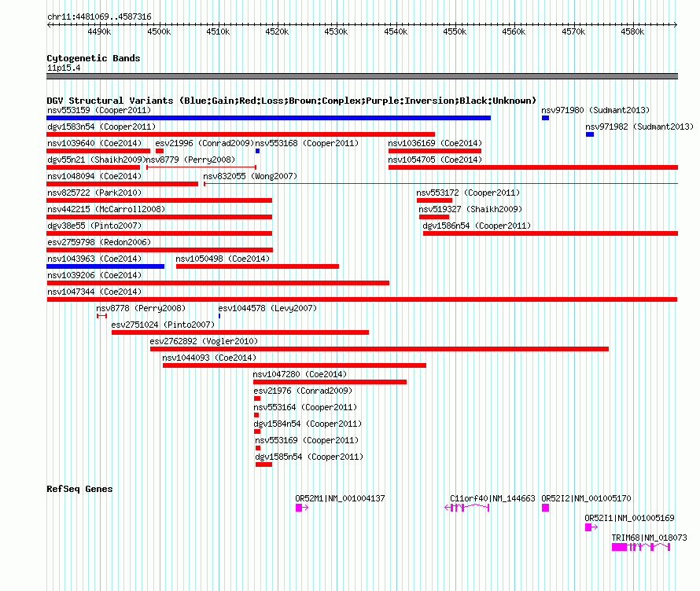Image resolution: width=700 pixels, height=591 pixels.
Task: Select the red dgv1585n54 loss bar
Action: coord(263,464)
